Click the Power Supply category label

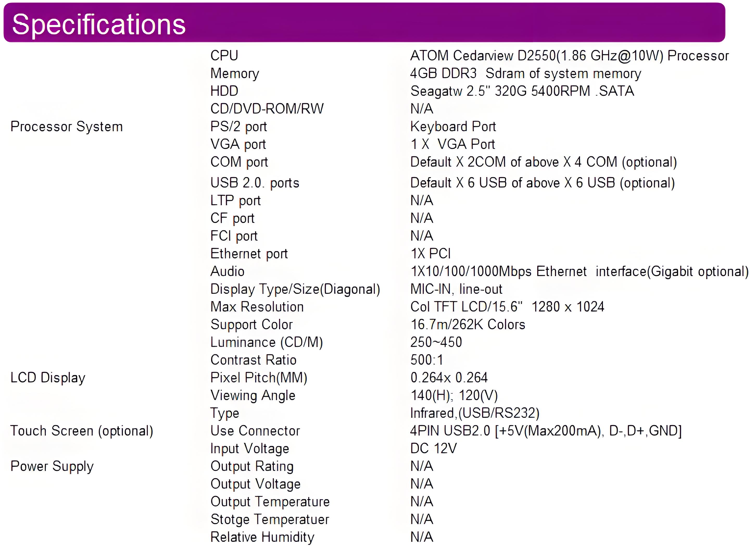point(52,466)
